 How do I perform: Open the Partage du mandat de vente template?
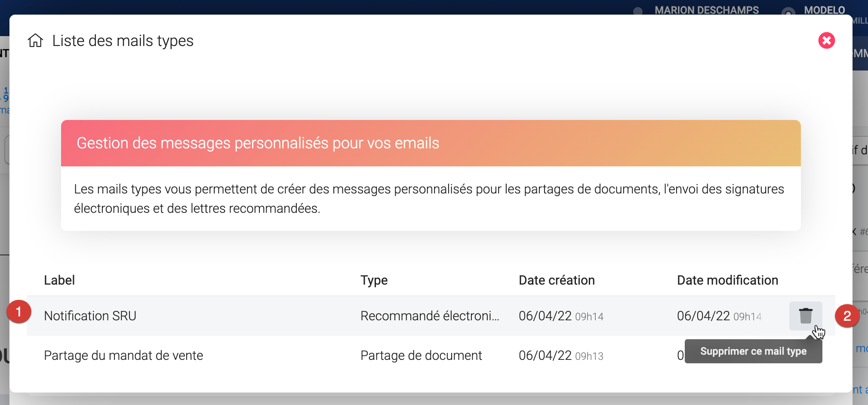click(123, 356)
